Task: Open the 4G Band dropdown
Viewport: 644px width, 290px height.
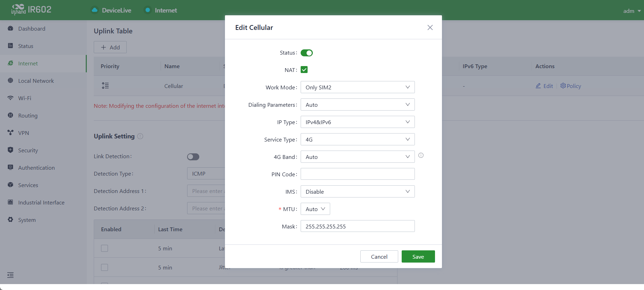Action: 358,157
